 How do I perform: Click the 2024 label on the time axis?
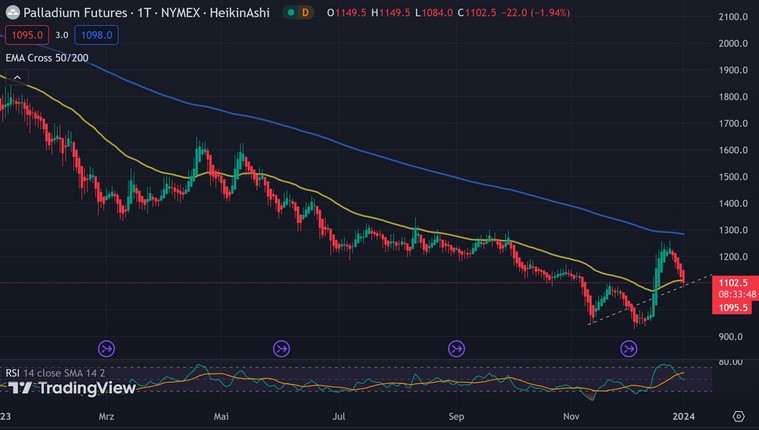point(684,415)
